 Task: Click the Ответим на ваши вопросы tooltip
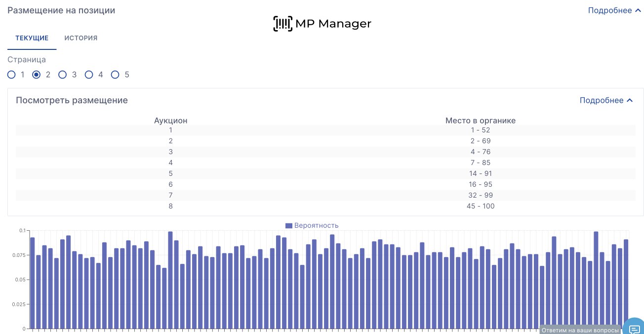(x=580, y=330)
